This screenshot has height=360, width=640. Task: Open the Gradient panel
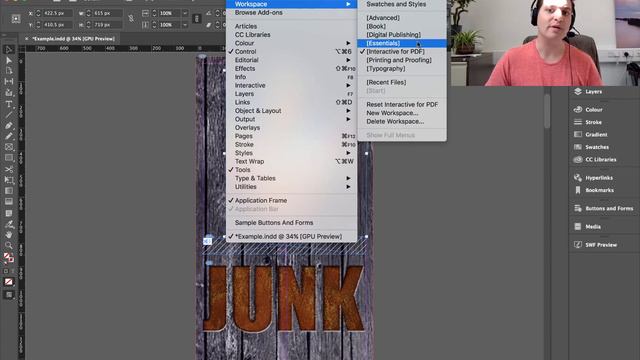(591, 135)
